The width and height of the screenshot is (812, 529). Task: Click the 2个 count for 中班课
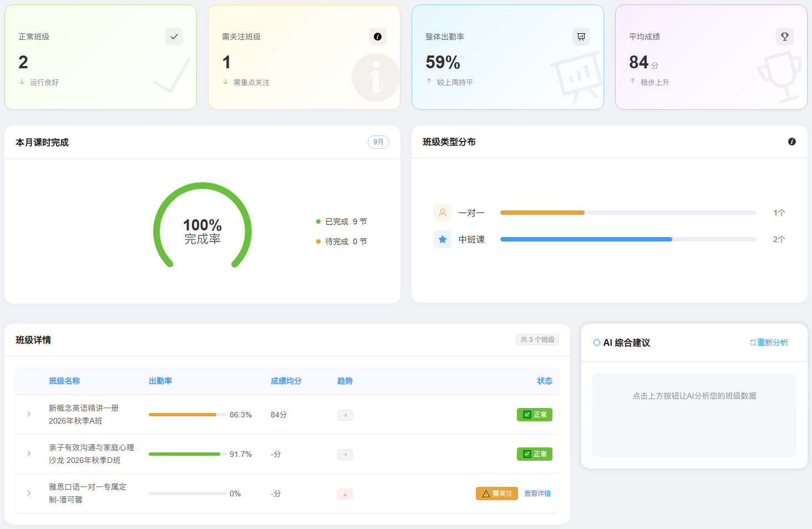(x=779, y=239)
